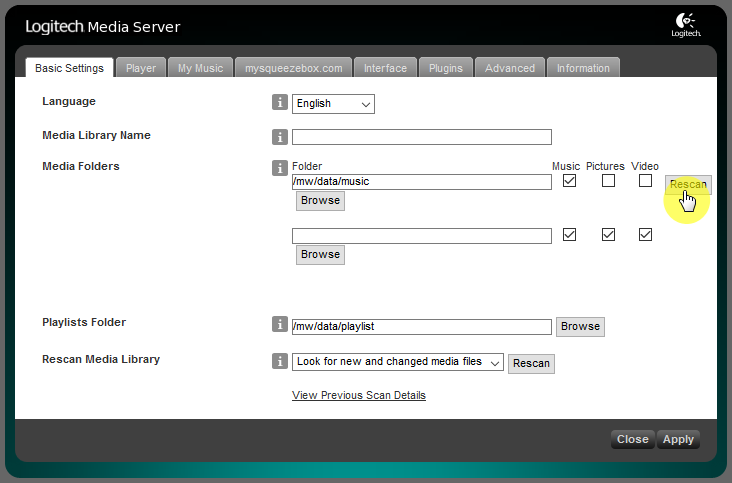This screenshot has height=483, width=732.
Task: Click the Media Library Name text field
Action: [x=421, y=137]
